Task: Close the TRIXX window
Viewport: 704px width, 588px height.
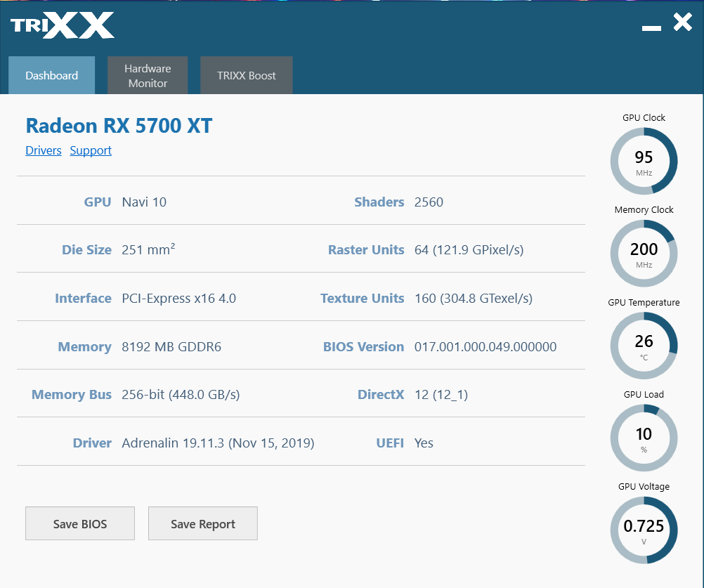Action: pyautogui.click(x=682, y=22)
